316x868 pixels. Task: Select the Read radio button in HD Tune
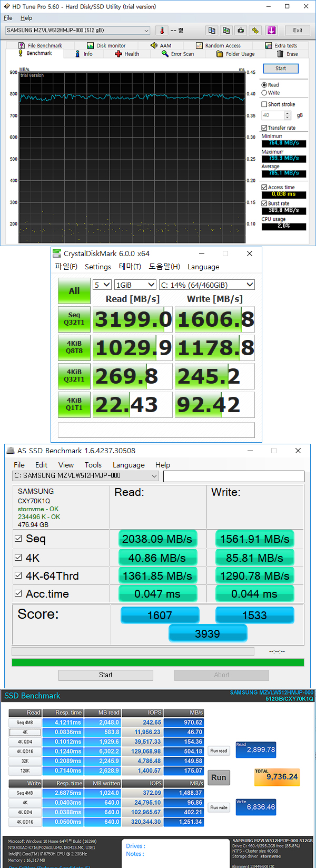tap(264, 85)
